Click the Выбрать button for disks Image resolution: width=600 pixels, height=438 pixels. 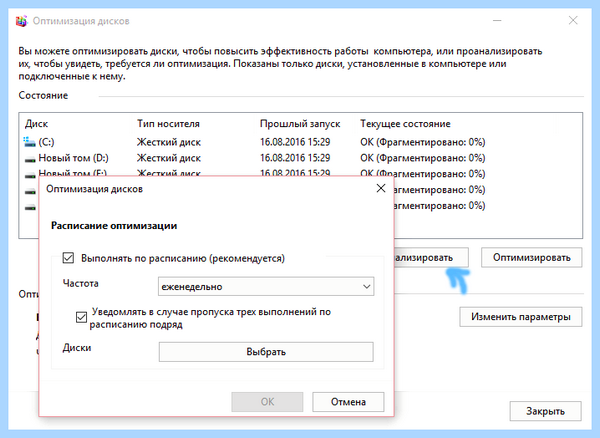click(x=266, y=352)
